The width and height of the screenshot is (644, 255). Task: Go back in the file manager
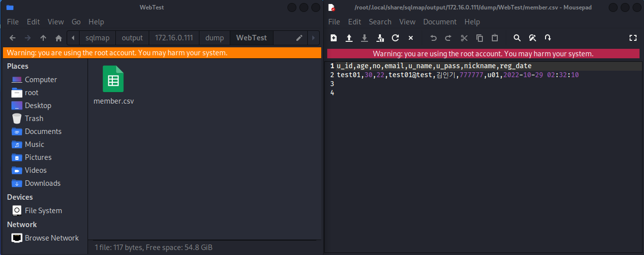click(12, 38)
